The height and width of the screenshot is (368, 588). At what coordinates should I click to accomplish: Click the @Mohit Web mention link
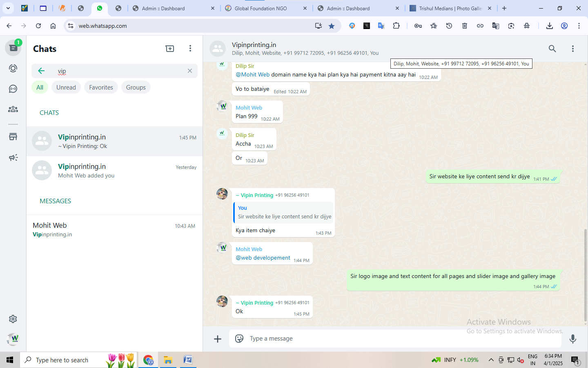coord(252,74)
